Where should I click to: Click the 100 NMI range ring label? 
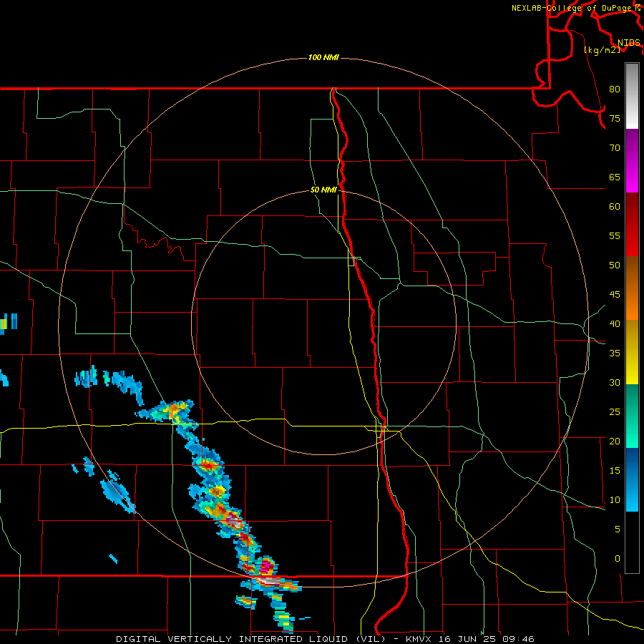click(x=323, y=57)
